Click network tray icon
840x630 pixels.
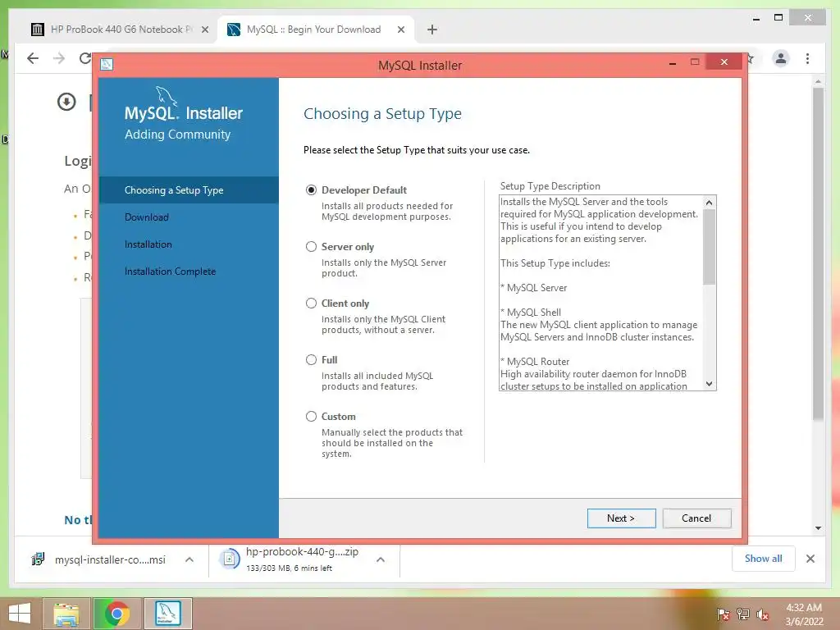click(743, 614)
